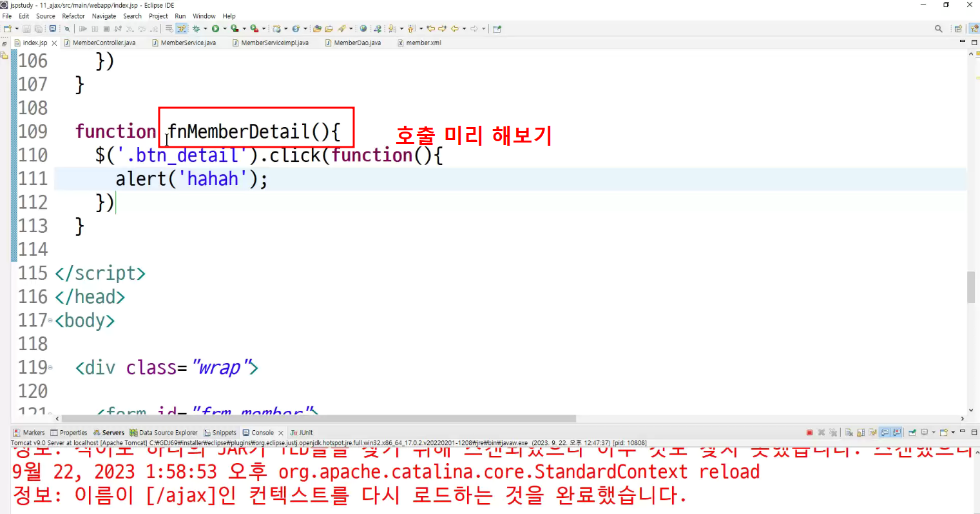Screen dimensions: 980x514
Task: Open the JUnit view tab
Action: tap(302, 433)
